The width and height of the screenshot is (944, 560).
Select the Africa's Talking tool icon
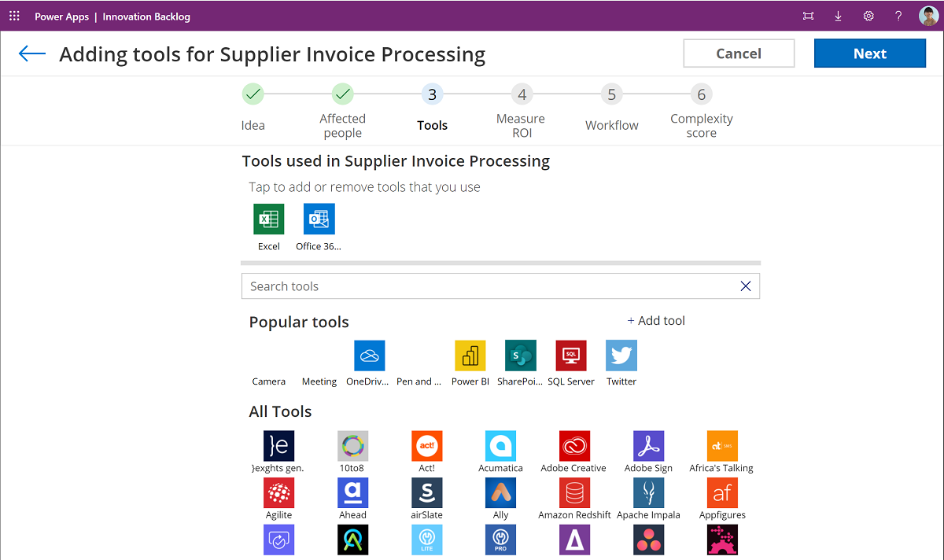(722, 446)
